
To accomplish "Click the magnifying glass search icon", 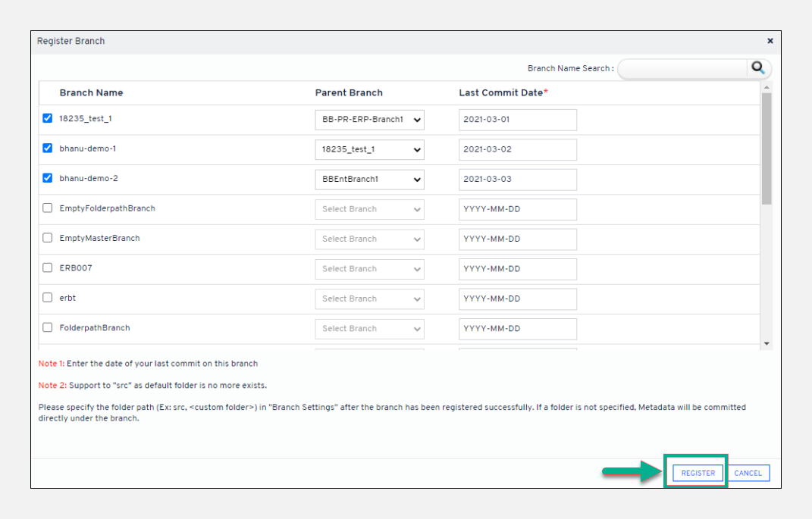I will pyautogui.click(x=758, y=68).
